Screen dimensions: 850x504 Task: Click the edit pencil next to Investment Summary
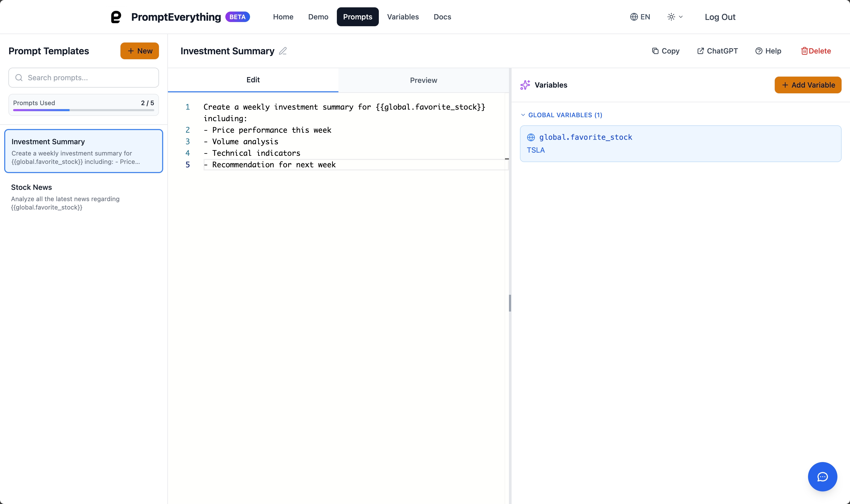pyautogui.click(x=282, y=51)
